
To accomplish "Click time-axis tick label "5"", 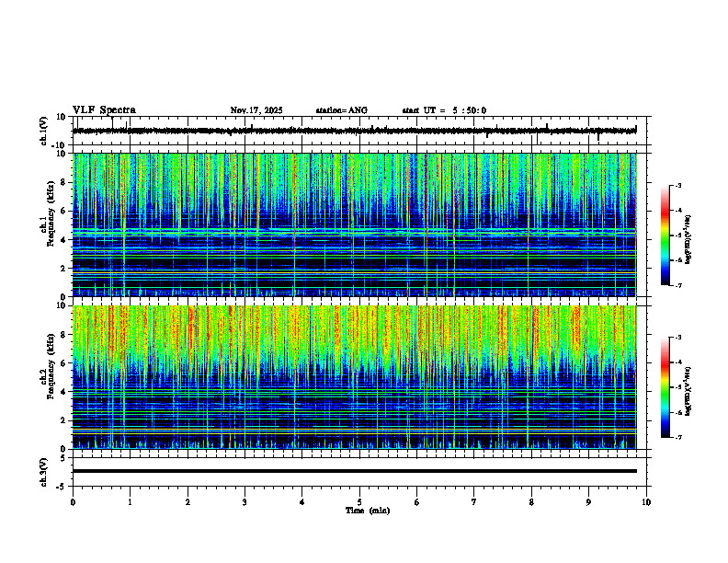I will coord(359,502).
